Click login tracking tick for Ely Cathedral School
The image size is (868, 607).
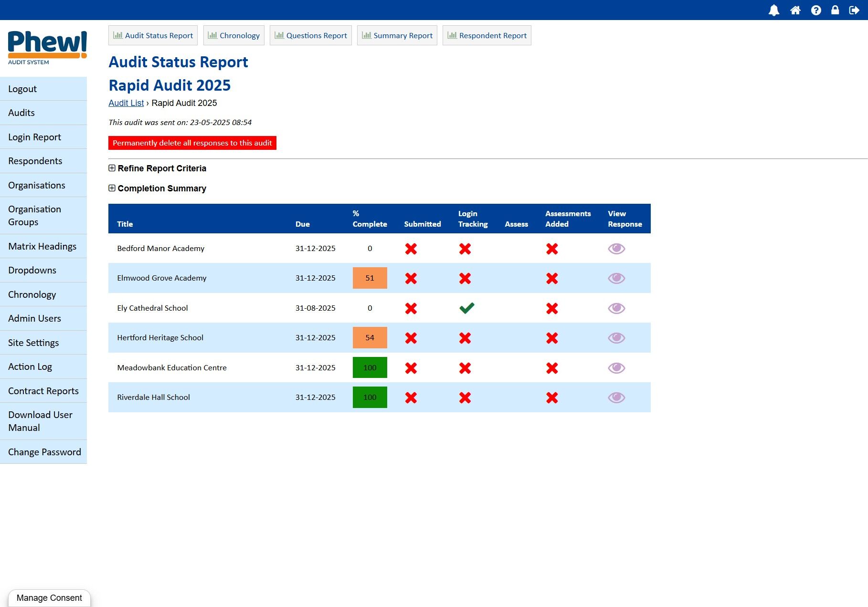pyautogui.click(x=466, y=308)
